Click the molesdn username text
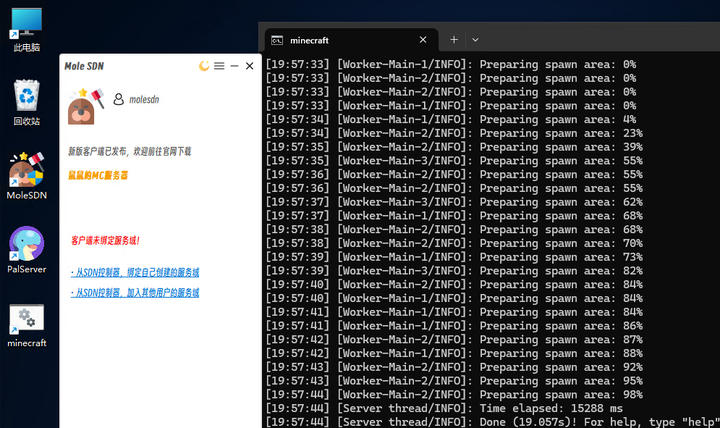Image resolution: width=720 pixels, height=428 pixels. coord(144,100)
